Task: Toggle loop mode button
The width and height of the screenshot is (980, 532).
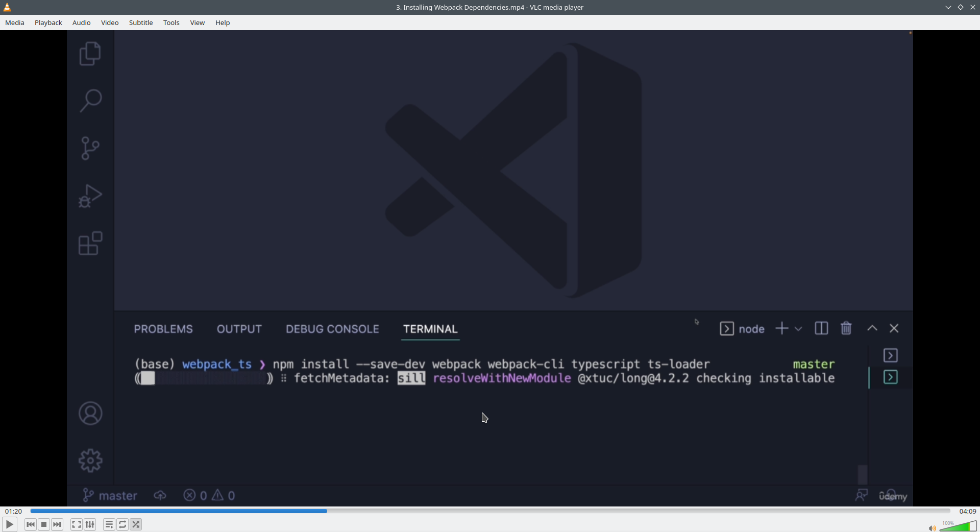Action: tap(122, 524)
